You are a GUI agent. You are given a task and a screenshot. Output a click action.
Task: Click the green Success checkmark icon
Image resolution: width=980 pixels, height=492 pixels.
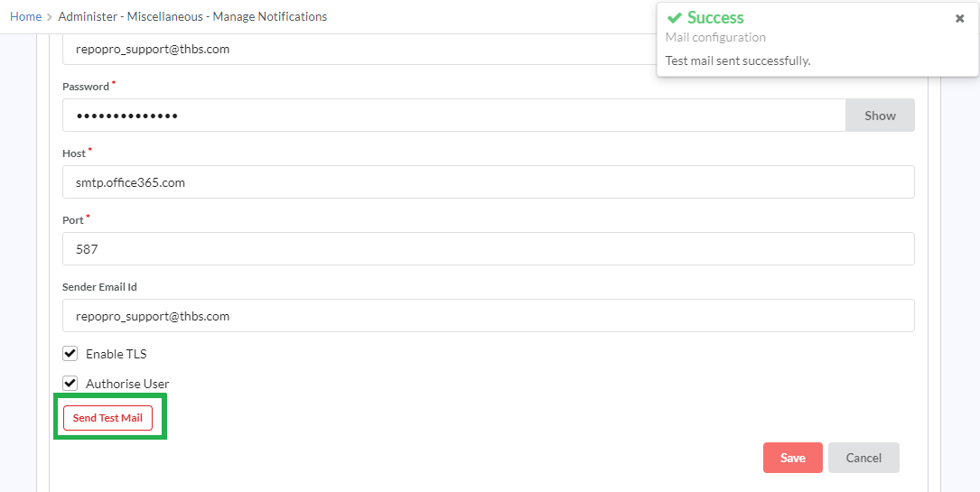click(x=674, y=18)
